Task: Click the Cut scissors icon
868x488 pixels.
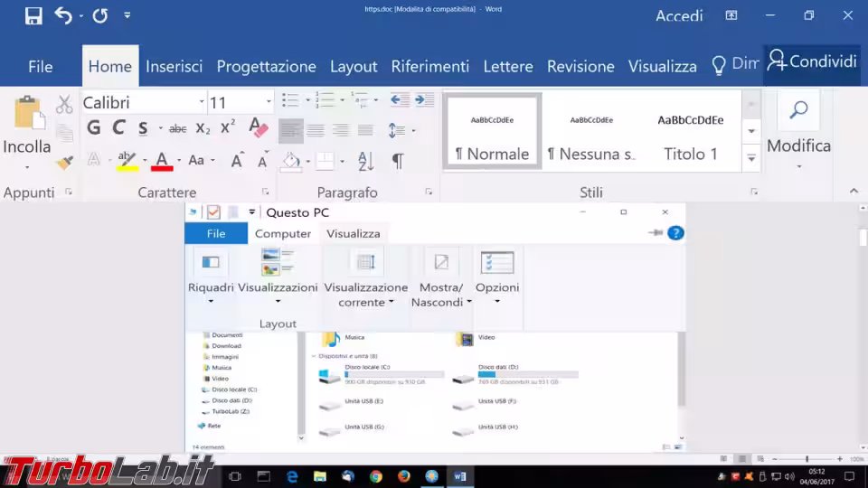Action: 64,105
